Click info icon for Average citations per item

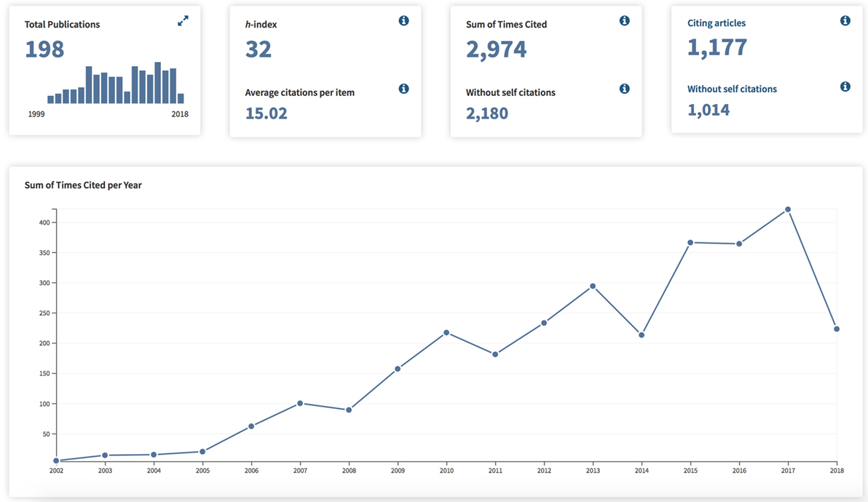(403, 89)
